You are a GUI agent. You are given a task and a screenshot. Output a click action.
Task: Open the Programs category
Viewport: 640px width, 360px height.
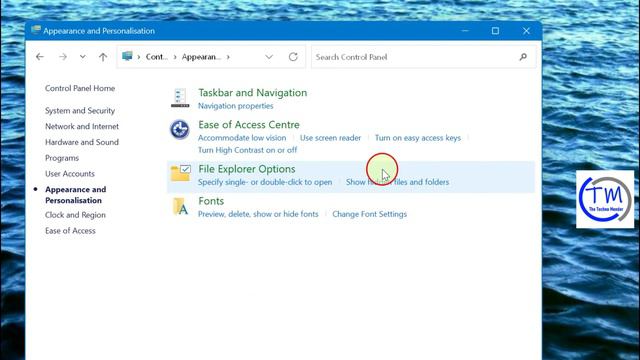(62, 158)
